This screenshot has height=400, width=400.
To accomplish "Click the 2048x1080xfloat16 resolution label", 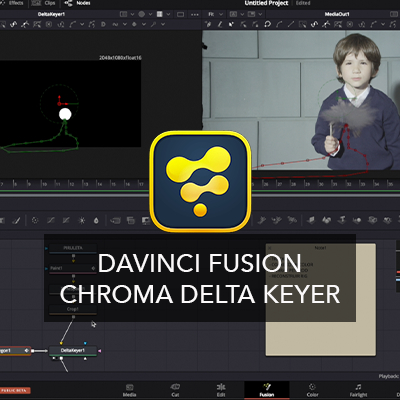I will (x=120, y=58).
